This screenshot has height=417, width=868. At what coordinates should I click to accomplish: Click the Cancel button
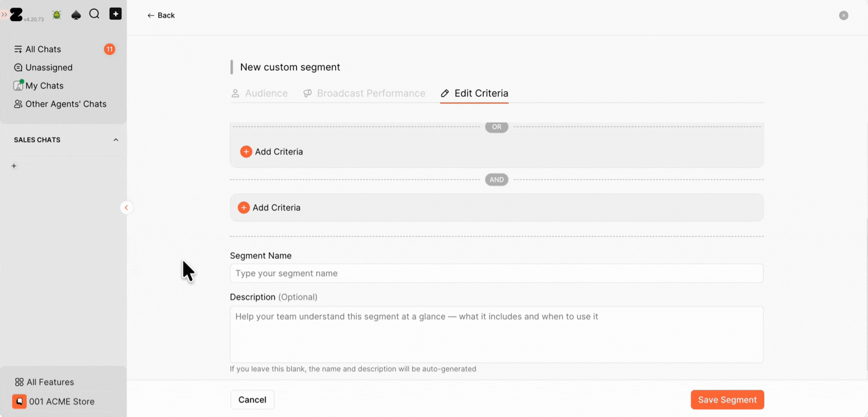pyautogui.click(x=252, y=399)
